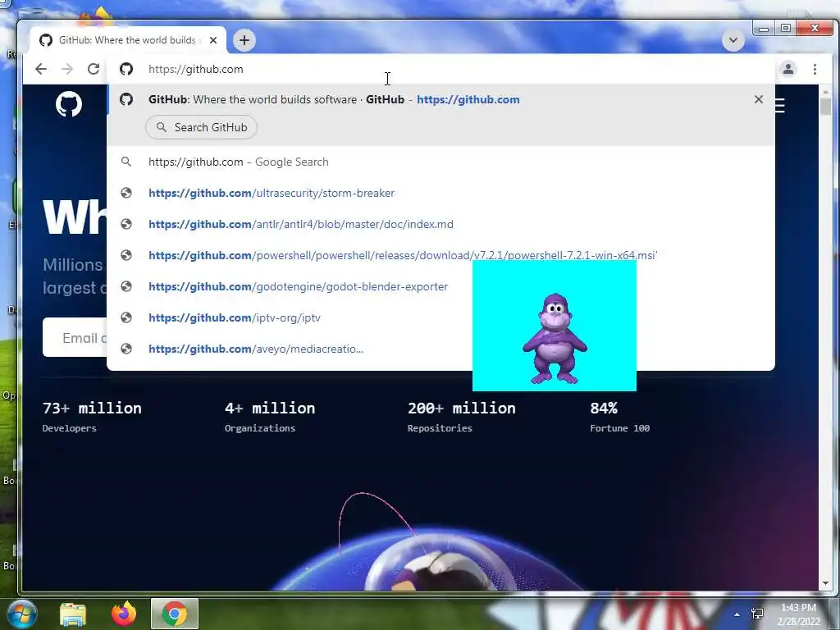Open a new tab with the plus button
The image size is (840, 630).
point(244,40)
